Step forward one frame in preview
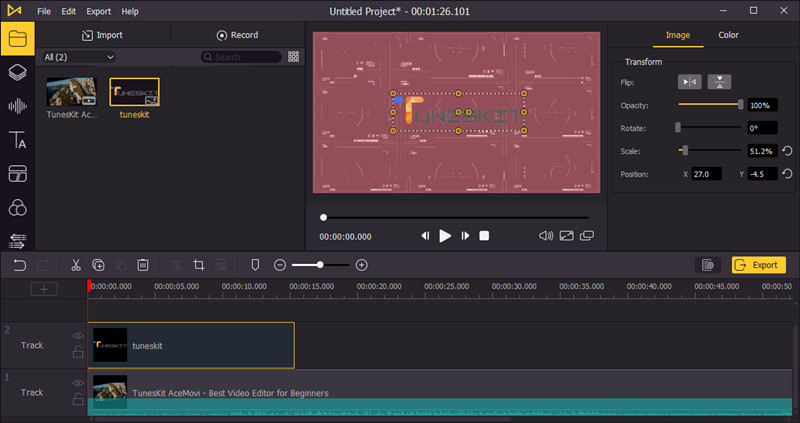The width and height of the screenshot is (800, 423). click(465, 236)
